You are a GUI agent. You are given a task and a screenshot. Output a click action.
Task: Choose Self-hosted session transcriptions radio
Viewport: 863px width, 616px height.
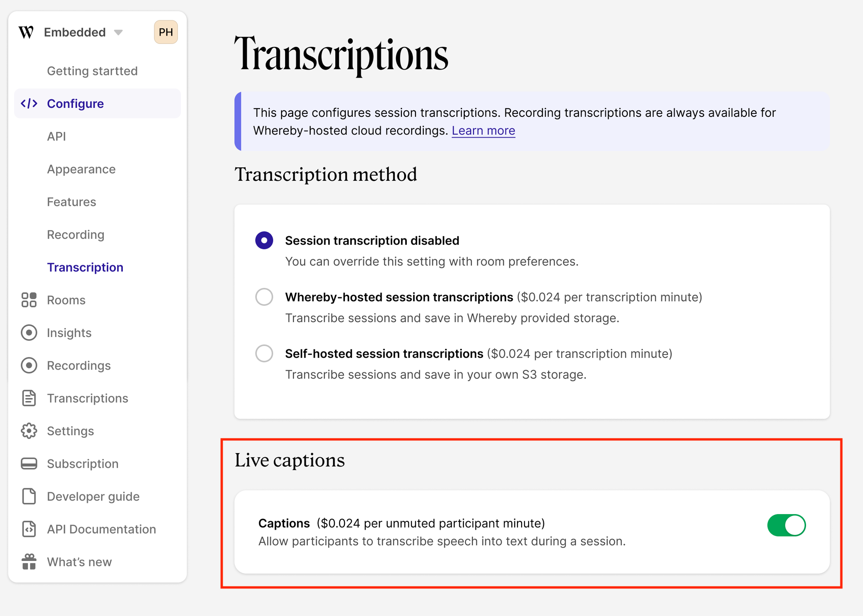coord(264,353)
